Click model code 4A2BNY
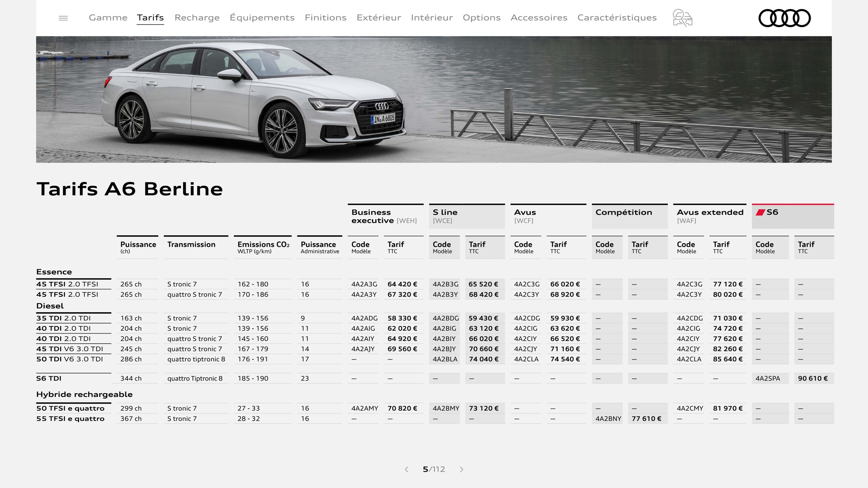868x488 pixels. pyautogui.click(x=608, y=419)
